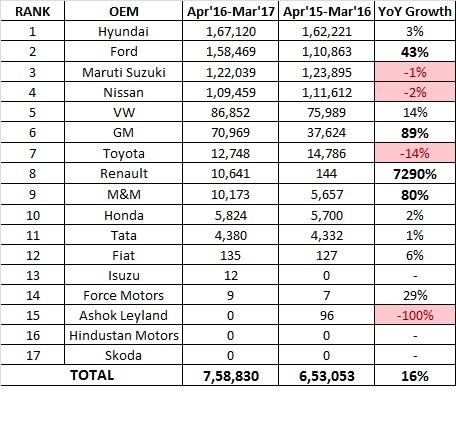Select the YoY Growth header cell
Screen dimensions: 456x438
(x=415, y=11)
